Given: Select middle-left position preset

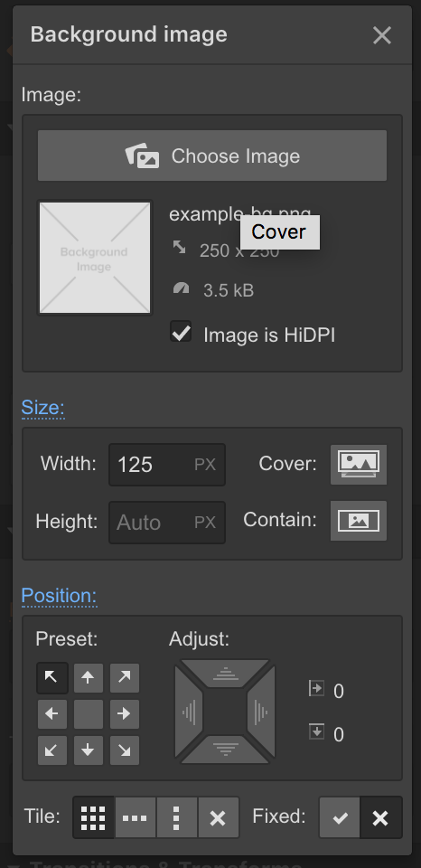Looking at the screenshot, I should coord(52,714).
